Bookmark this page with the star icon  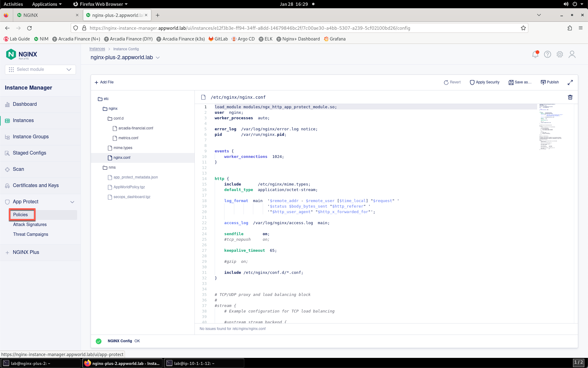click(523, 28)
